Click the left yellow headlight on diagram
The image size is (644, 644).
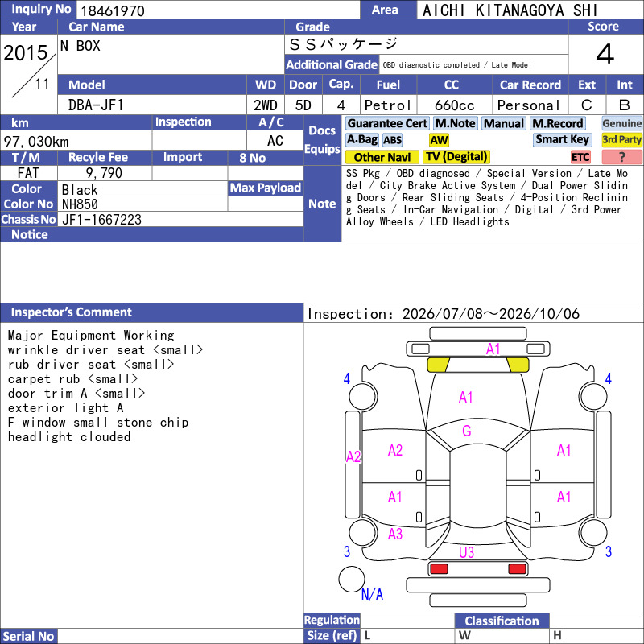click(x=438, y=365)
